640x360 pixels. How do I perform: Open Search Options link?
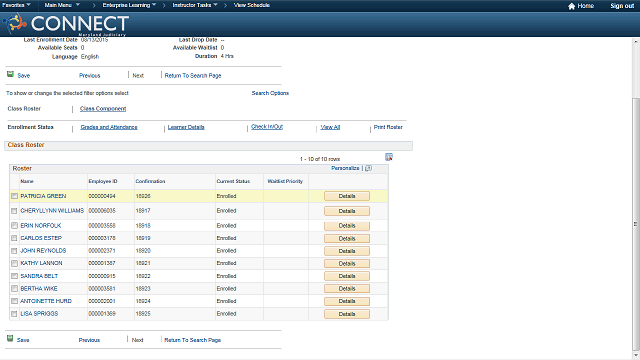tap(270, 93)
